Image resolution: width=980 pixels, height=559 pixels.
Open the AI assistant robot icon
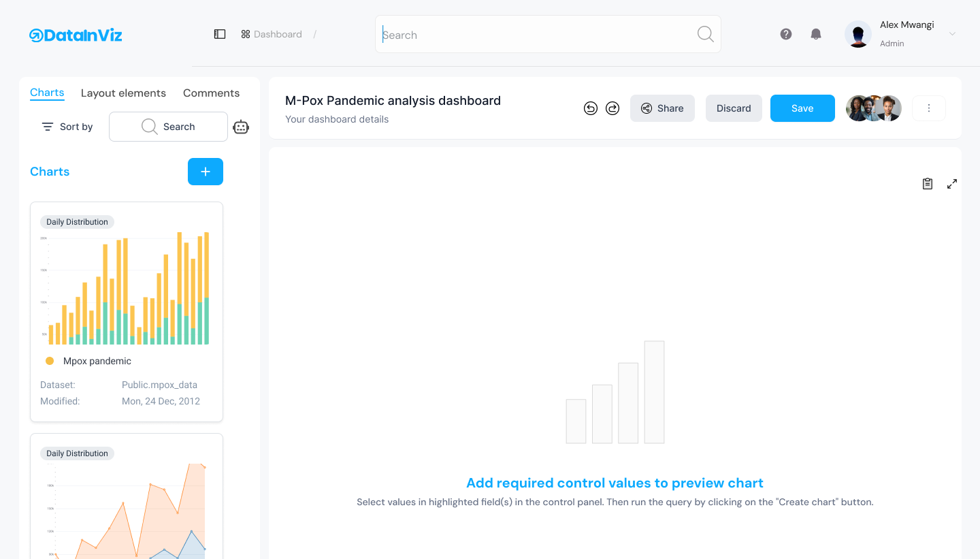pyautogui.click(x=240, y=127)
